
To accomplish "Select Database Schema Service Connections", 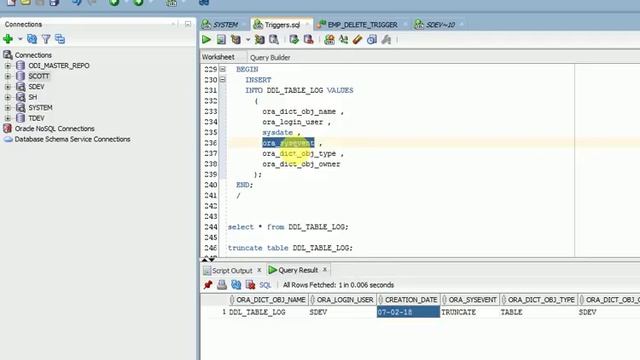I will (x=72, y=139).
